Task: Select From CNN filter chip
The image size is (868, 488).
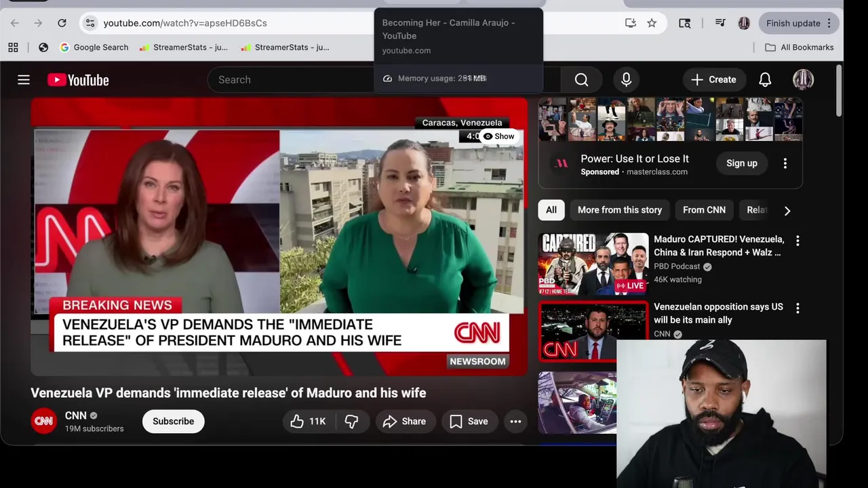Action: (704, 210)
